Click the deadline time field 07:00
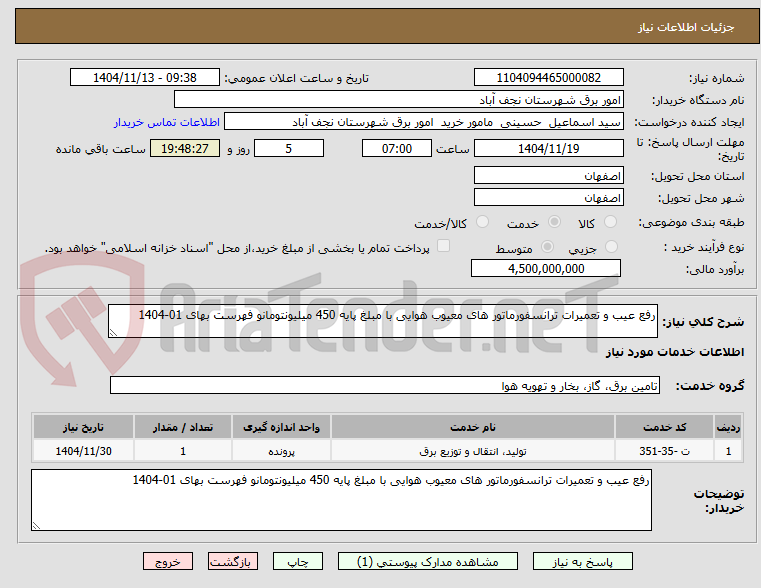Image resolution: width=761 pixels, height=588 pixels. 397,148
